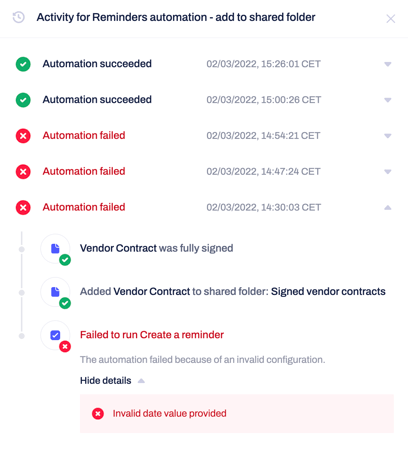Click red failed icon for 14:30:03 run
The width and height of the screenshot is (408, 454).
click(x=23, y=207)
